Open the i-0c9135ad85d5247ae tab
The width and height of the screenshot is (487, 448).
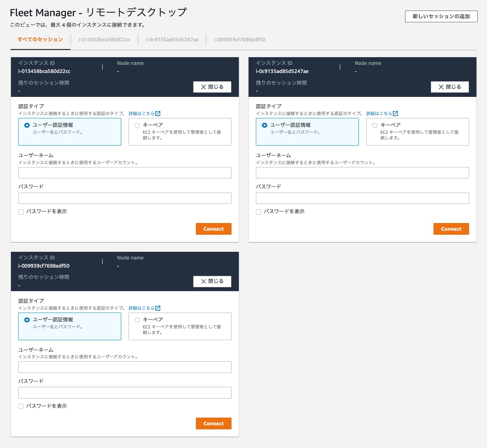coord(172,39)
